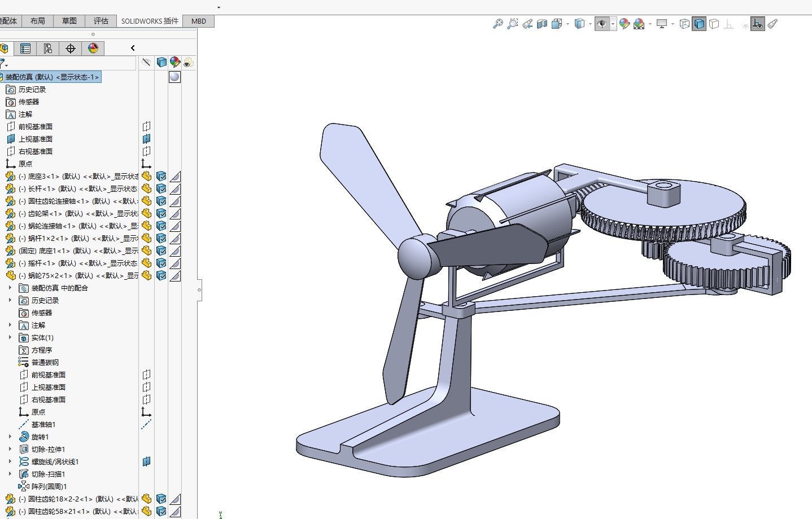The width and height of the screenshot is (812, 519).
Task: Switch to wireframe cube display
Action: coord(684,24)
